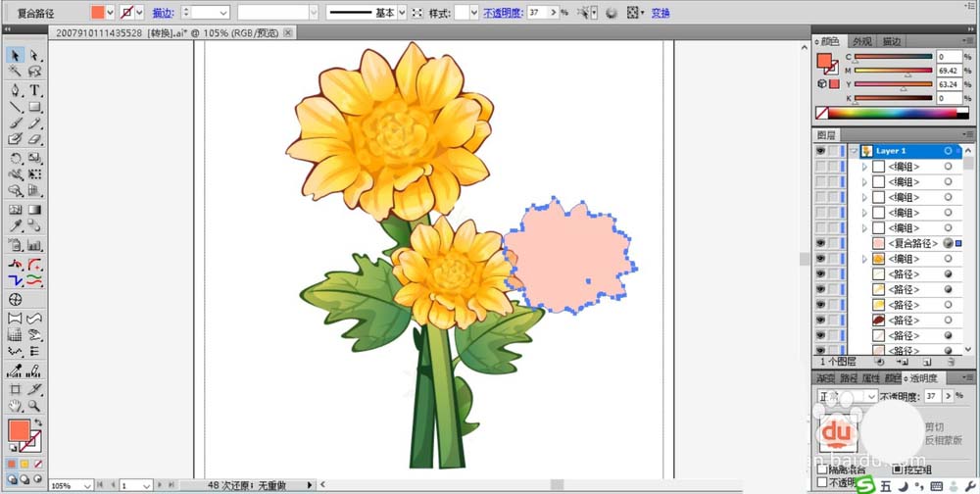
Task: Open stroke weight dropdown
Action: (223, 13)
